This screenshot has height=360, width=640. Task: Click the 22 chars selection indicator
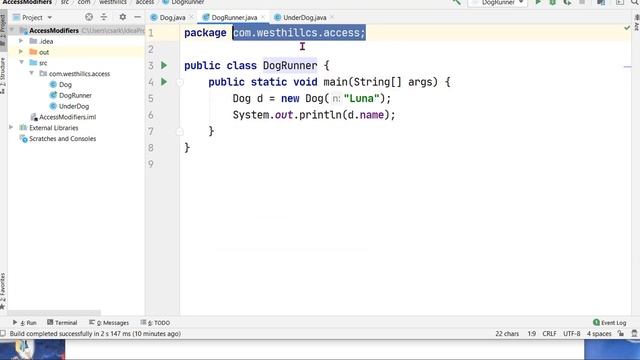(507, 333)
